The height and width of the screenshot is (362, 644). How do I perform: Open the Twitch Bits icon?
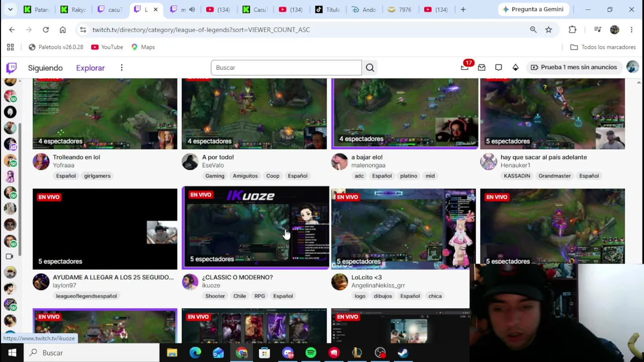coord(515,67)
